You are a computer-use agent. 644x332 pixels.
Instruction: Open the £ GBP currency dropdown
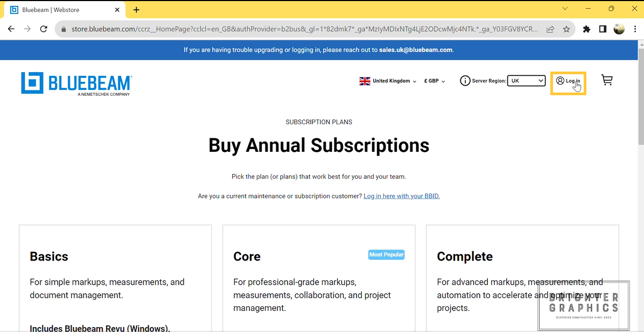(435, 81)
